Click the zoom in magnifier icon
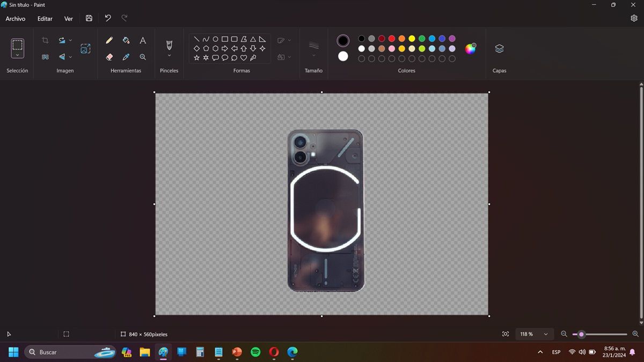 (635, 334)
